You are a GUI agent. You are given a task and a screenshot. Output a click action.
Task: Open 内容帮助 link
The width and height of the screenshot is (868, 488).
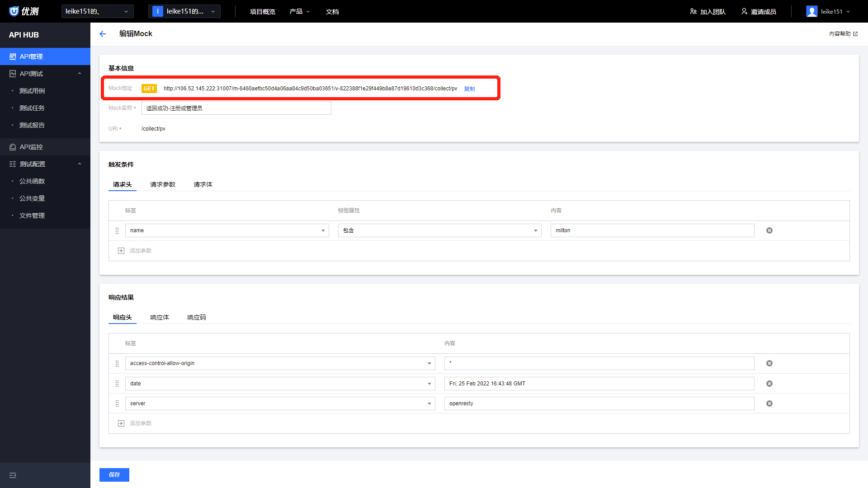click(x=840, y=34)
